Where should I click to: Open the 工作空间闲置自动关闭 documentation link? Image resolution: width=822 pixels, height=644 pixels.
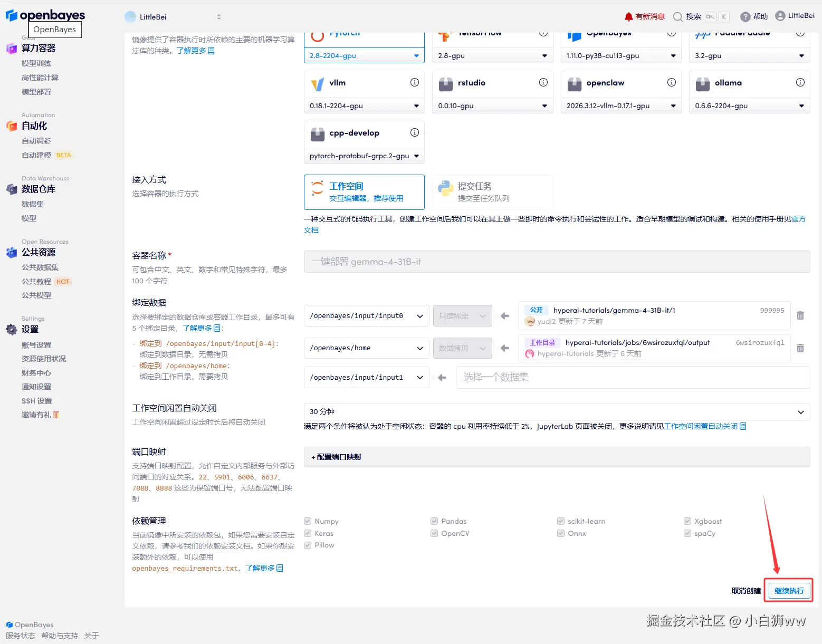tap(705, 426)
